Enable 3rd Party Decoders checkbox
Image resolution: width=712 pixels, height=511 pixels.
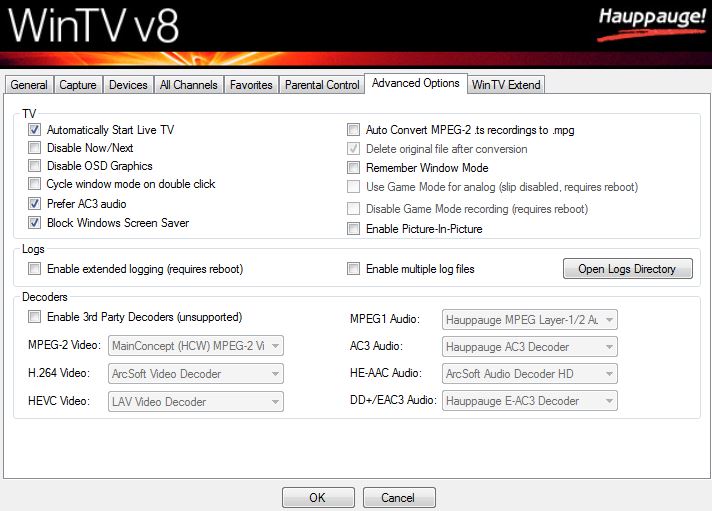(35, 317)
